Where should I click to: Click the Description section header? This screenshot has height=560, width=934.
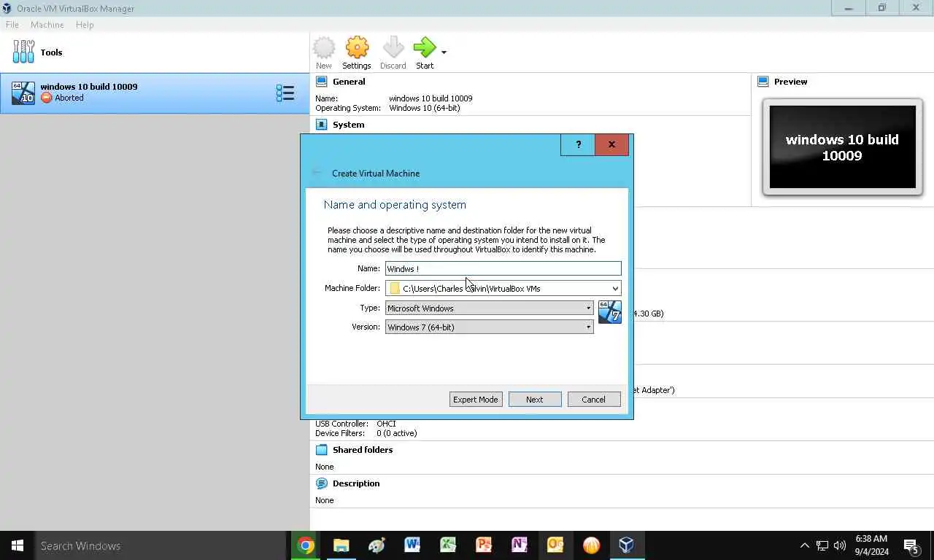356,483
